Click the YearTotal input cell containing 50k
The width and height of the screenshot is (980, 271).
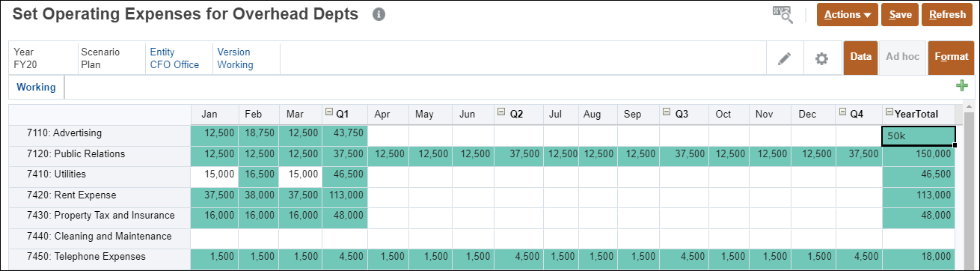[919, 135]
